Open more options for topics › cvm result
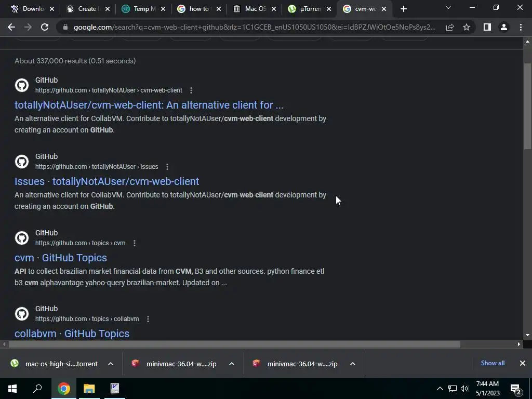 (x=135, y=243)
